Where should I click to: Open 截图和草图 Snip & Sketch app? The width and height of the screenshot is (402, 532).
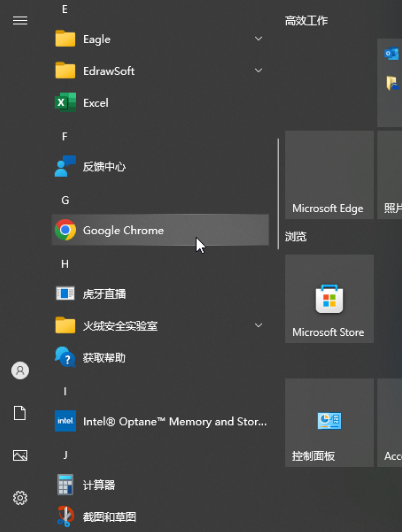[160, 516]
